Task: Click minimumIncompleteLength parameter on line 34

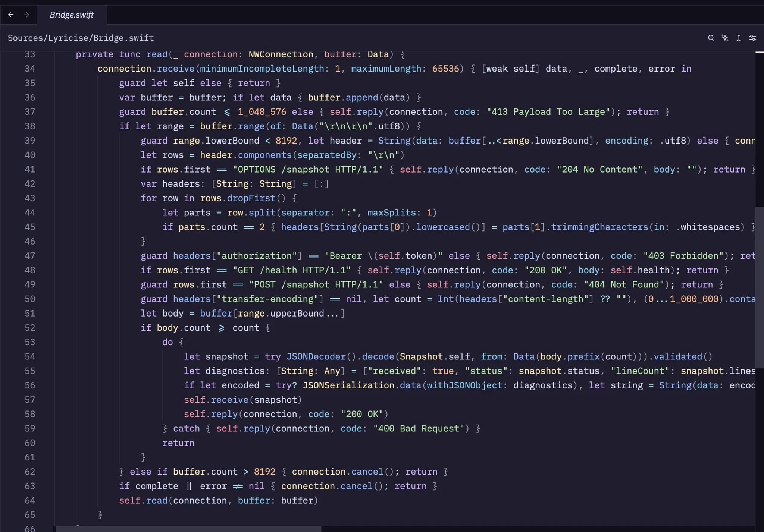Action: [262, 69]
